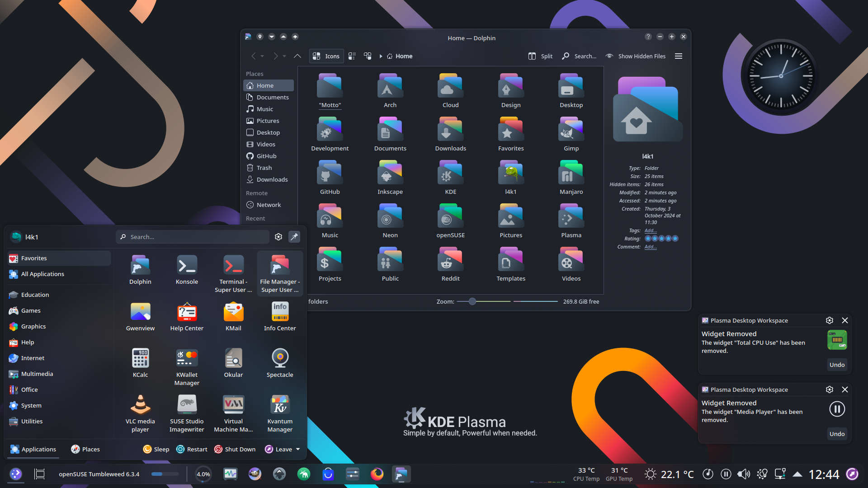Screen dimensions: 868x488
Task: Open the KDE folder
Action: tap(450, 178)
